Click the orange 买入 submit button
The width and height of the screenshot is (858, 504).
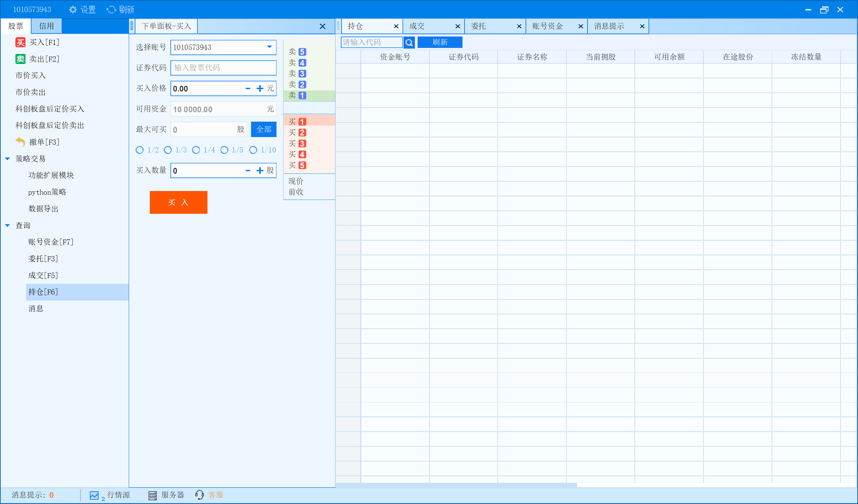point(178,202)
